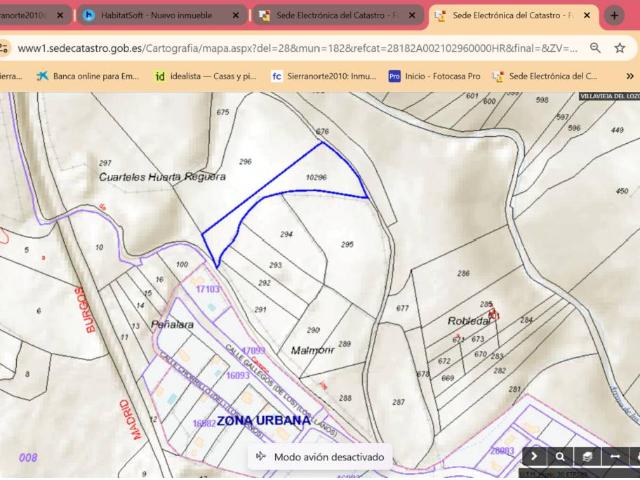This screenshot has width=640, height=480.
Task: Open the Sede Electrónica del C... bookmark
Action: pos(545,76)
